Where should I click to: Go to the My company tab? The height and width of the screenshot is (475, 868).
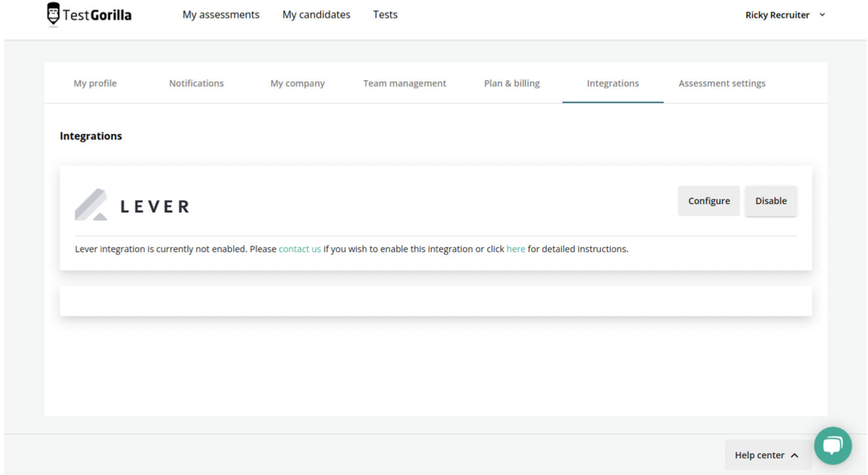(297, 83)
